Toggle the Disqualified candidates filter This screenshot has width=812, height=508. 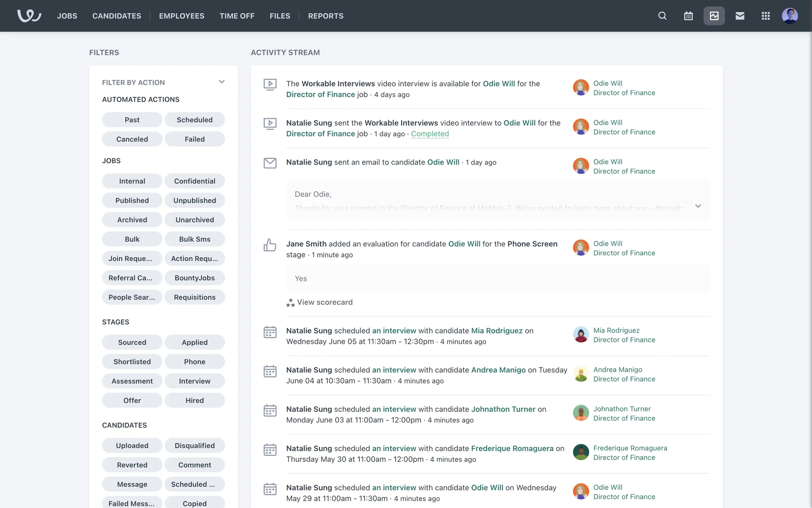[x=195, y=445]
